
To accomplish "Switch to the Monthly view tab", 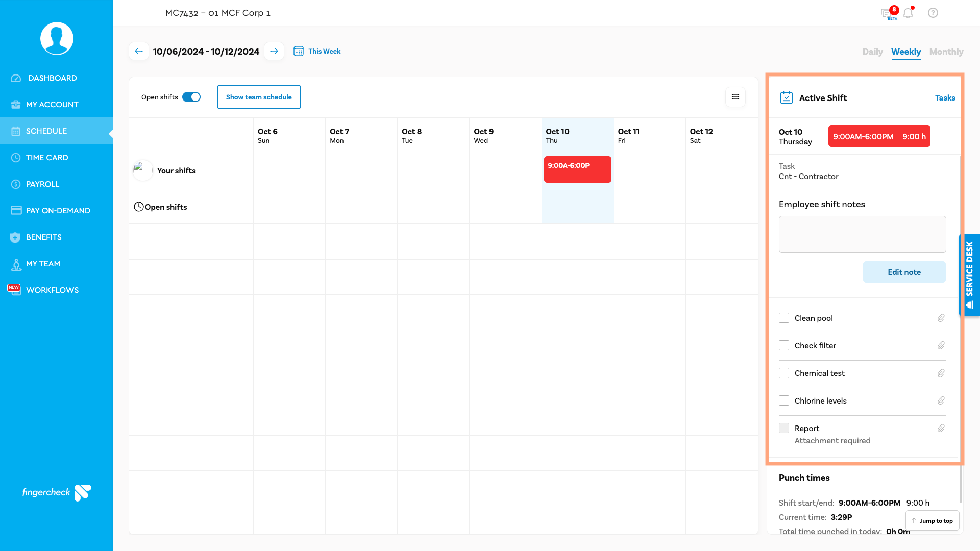I will (946, 52).
